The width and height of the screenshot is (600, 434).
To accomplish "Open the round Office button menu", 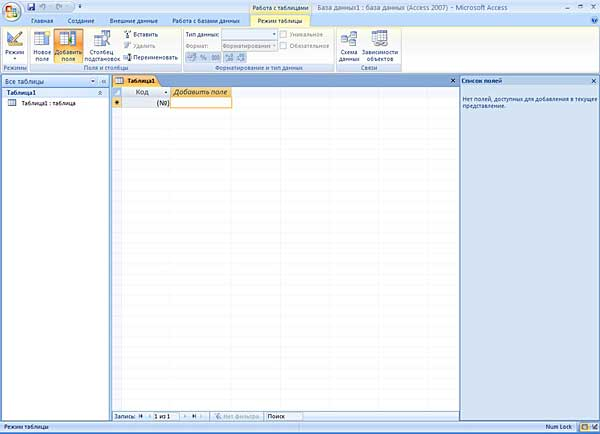I will pyautogui.click(x=11, y=11).
